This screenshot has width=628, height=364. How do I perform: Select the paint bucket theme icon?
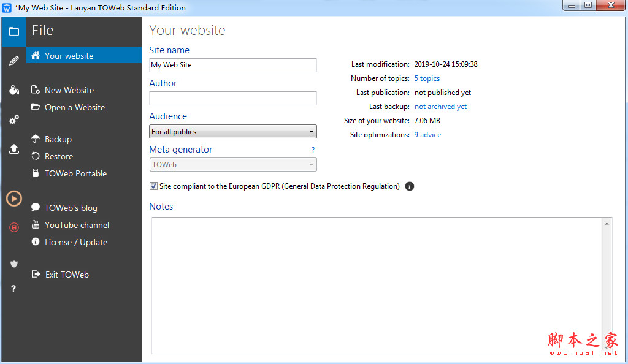coord(13,90)
